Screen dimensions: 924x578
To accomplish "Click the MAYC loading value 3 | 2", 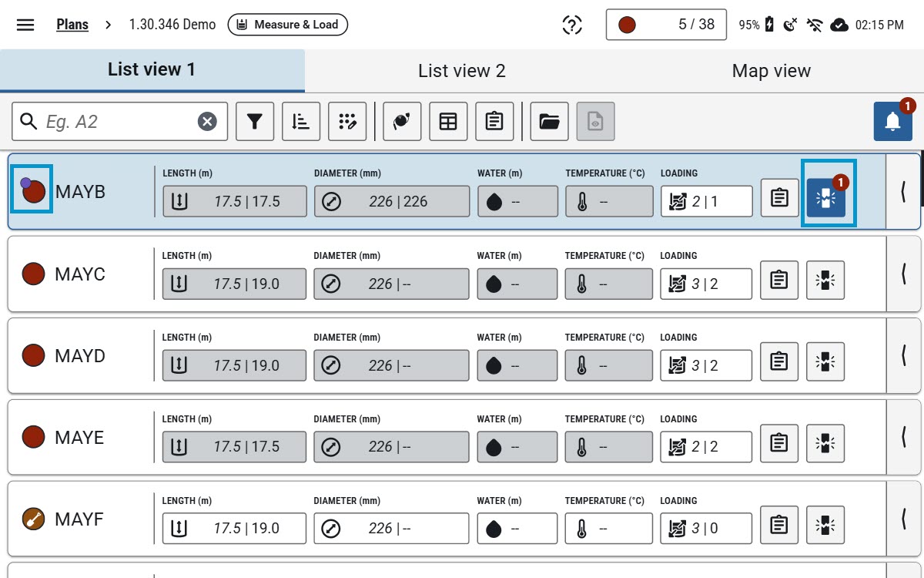I will point(706,284).
